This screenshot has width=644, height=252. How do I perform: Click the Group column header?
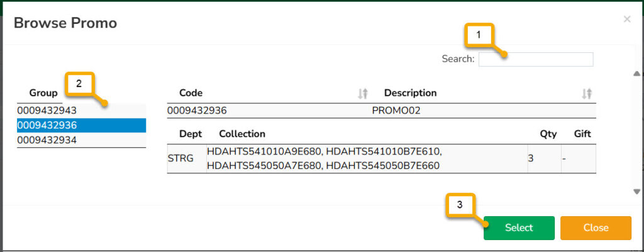(x=43, y=93)
